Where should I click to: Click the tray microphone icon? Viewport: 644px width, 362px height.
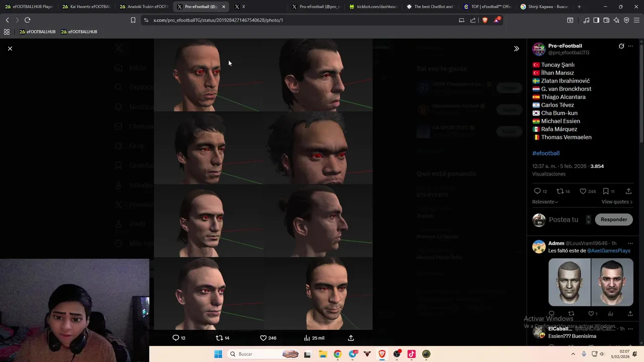point(584,354)
